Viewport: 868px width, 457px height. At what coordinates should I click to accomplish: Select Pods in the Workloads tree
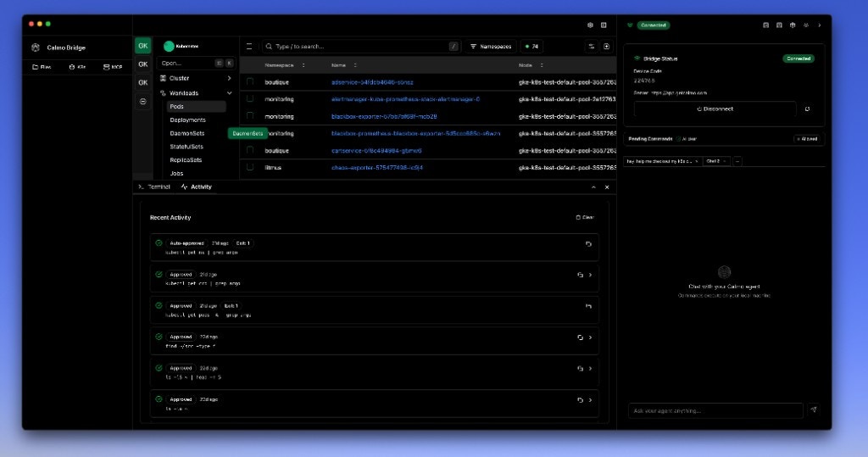196,106
